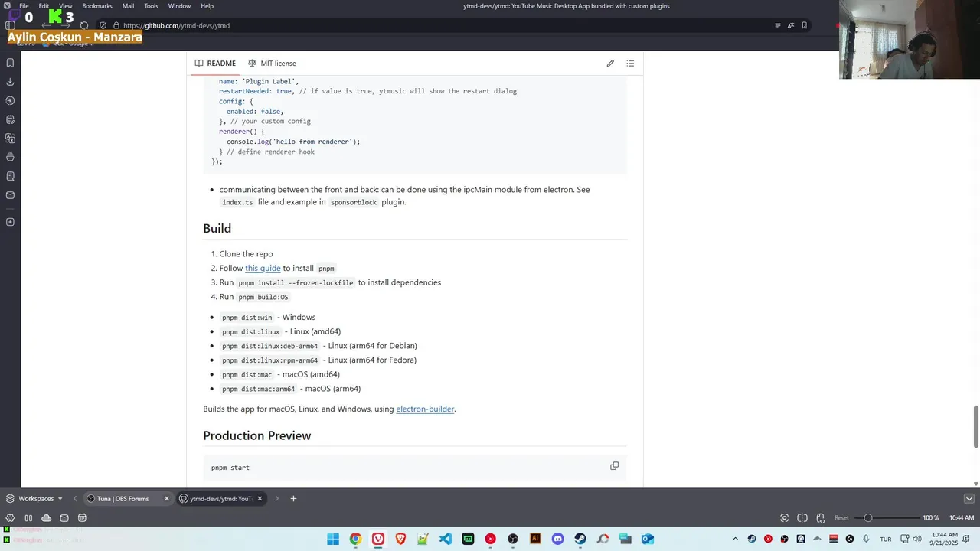Open the Workspaces dropdown
Image resolution: width=980 pixels, height=551 pixels.
[x=34, y=499]
